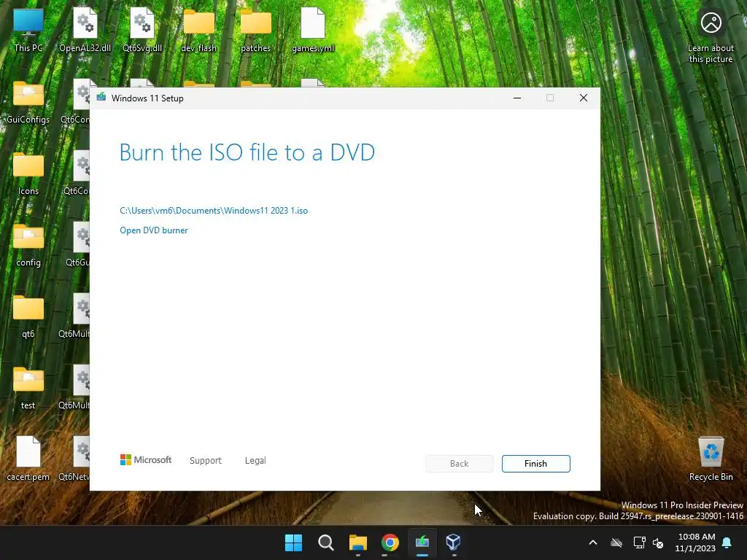
Task: Open the ISO file path link
Action: [214, 211]
